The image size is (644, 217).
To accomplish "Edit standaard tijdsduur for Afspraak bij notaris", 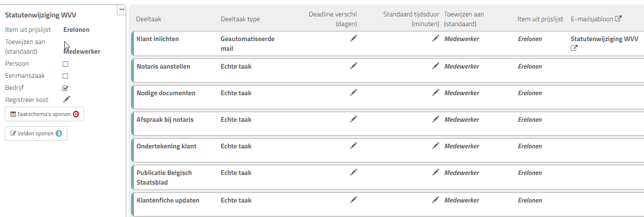I will pos(436,119).
